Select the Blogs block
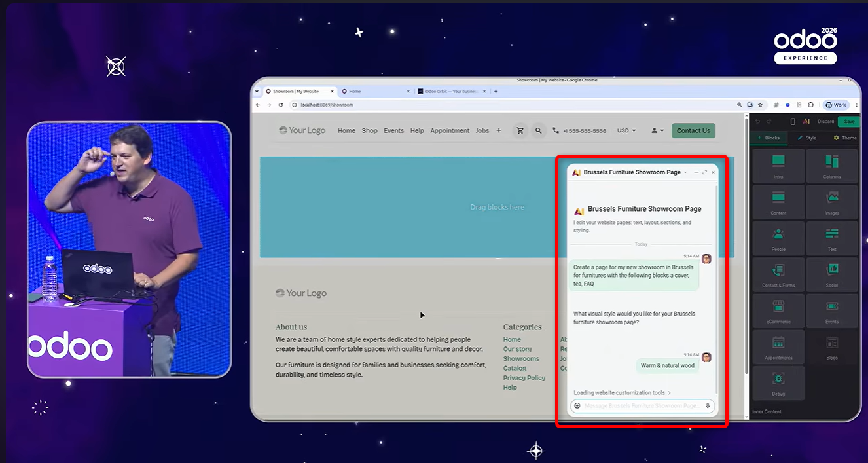 point(832,346)
